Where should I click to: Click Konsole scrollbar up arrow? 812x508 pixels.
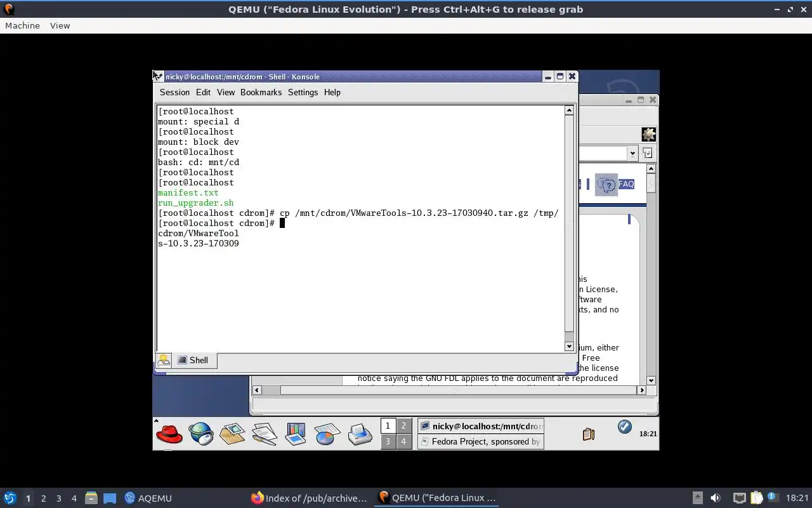569,110
